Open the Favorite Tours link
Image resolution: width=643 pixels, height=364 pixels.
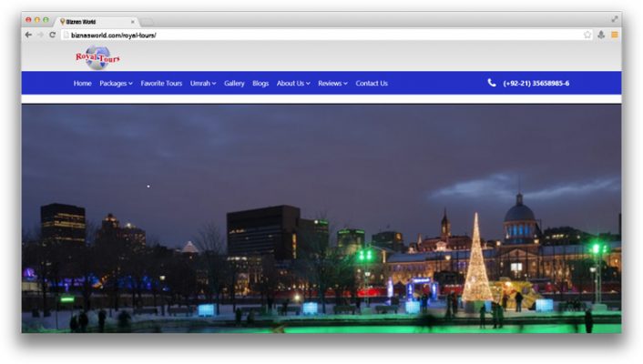(161, 84)
